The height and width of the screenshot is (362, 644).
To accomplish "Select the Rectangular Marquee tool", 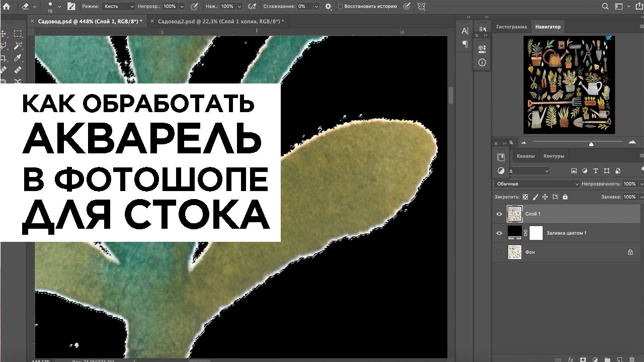I will [18, 34].
